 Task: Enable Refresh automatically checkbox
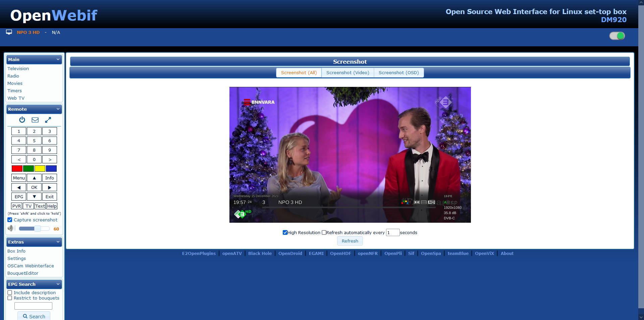coord(324,232)
